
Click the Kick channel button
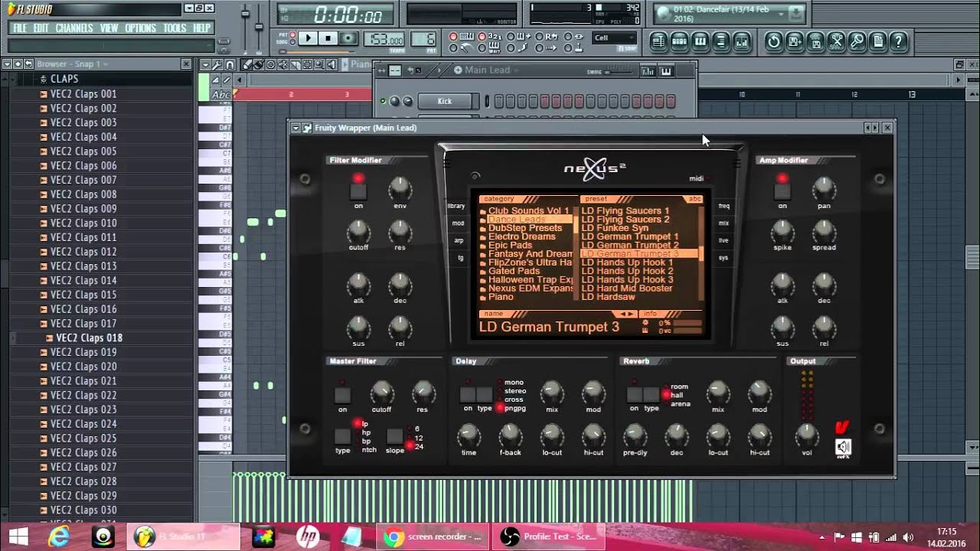tap(445, 101)
